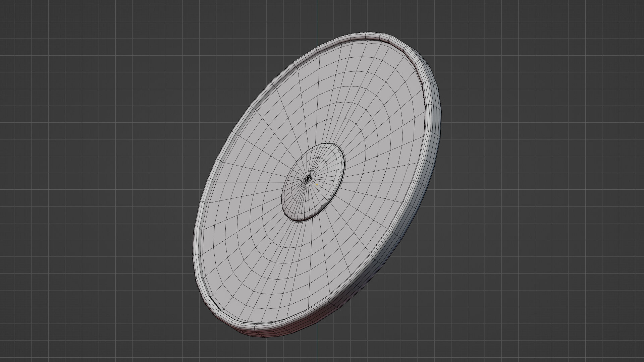
Task: Click empty grid space right of the disc
Action: click(x=537, y=181)
